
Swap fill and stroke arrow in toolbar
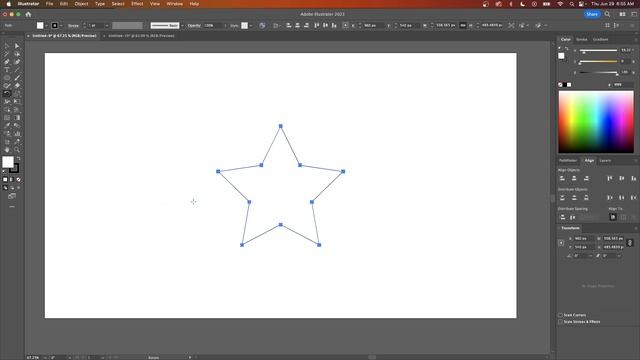[18, 158]
